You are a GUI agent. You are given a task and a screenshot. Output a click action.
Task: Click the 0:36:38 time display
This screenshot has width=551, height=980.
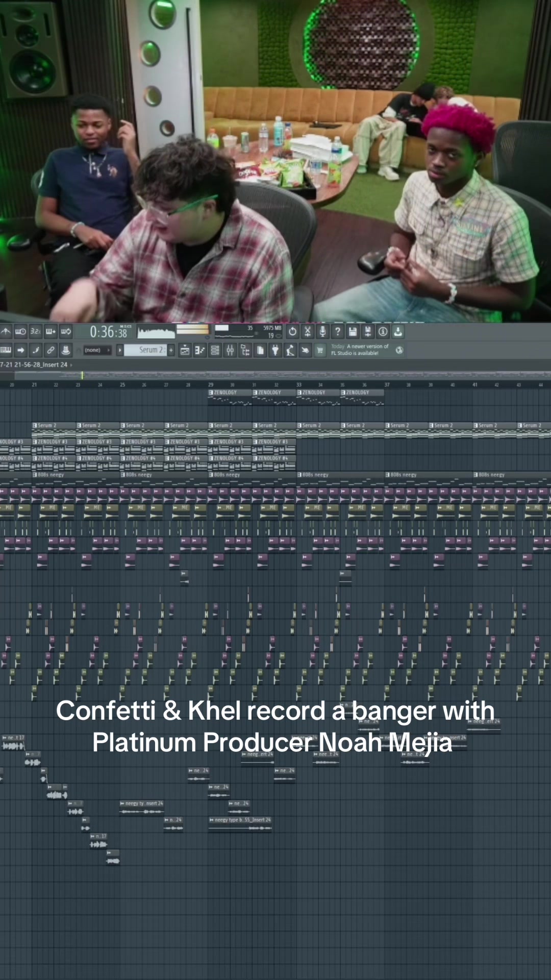click(x=109, y=332)
